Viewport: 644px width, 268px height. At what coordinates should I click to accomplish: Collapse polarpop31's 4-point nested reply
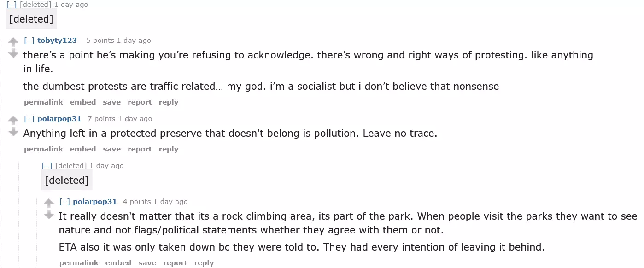(x=65, y=202)
